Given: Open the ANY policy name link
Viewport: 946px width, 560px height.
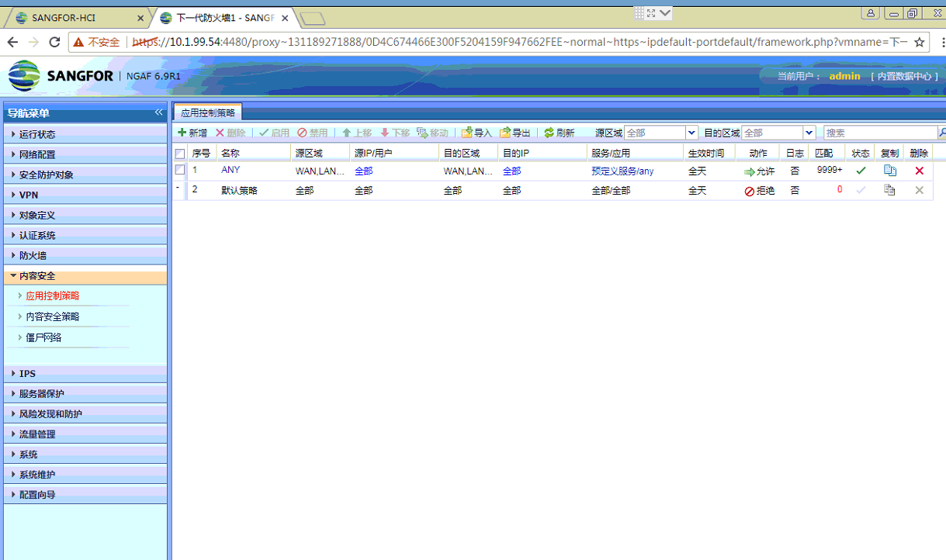Looking at the screenshot, I should [x=230, y=170].
